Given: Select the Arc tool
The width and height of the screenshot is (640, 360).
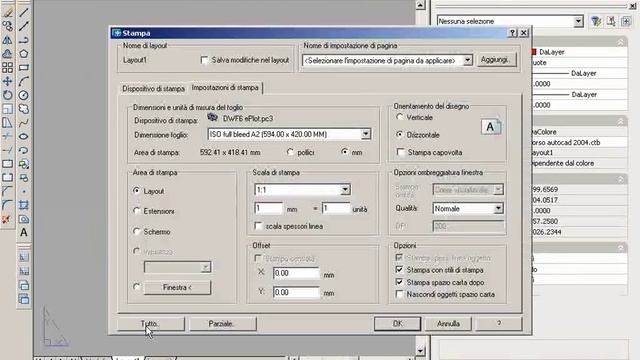Looking at the screenshot, I should (x=24, y=81).
